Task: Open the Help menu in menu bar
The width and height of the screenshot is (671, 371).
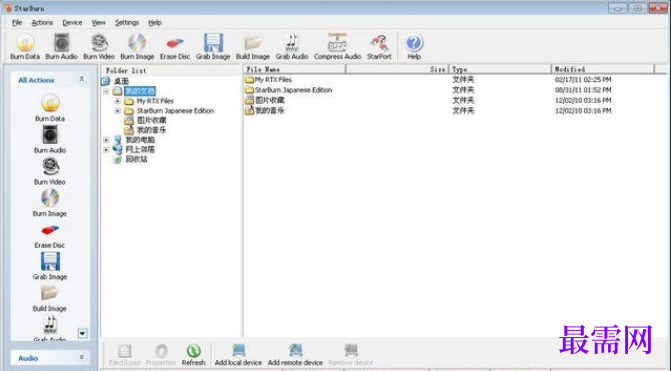Action: [155, 23]
